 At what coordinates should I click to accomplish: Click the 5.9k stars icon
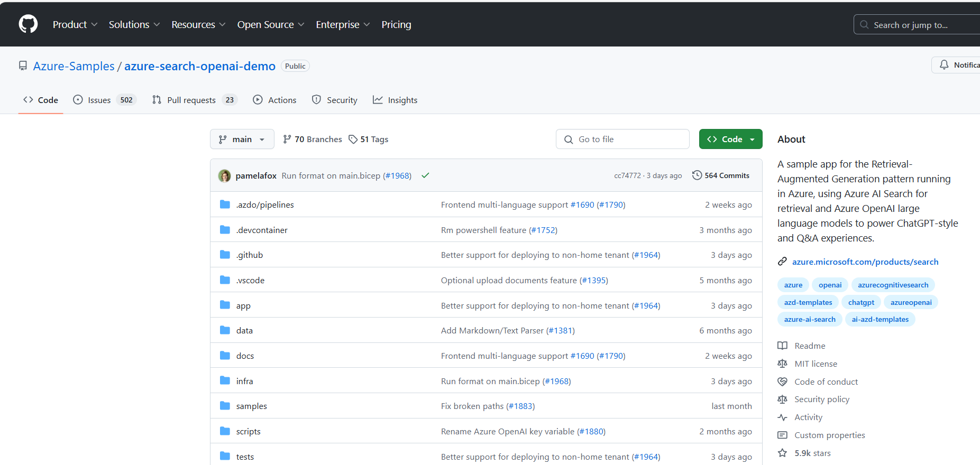click(x=782, y=453)
